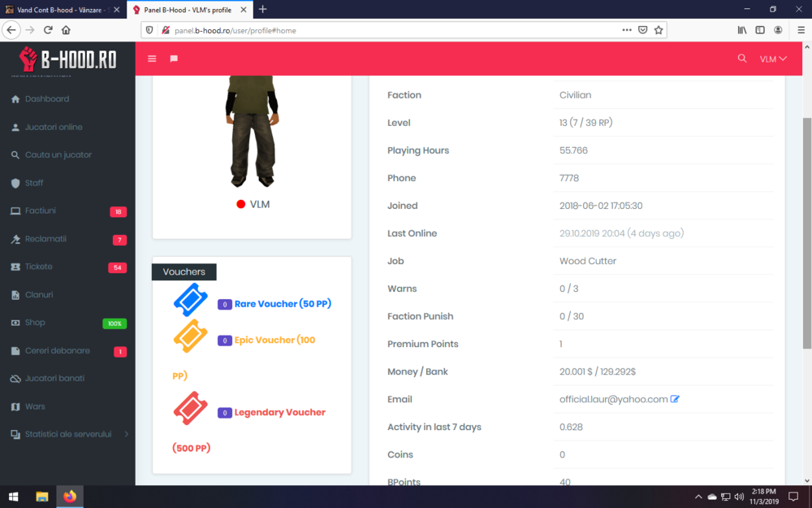Click the Tickete ticket icon
812x508 pixels.
click(15, 267)
